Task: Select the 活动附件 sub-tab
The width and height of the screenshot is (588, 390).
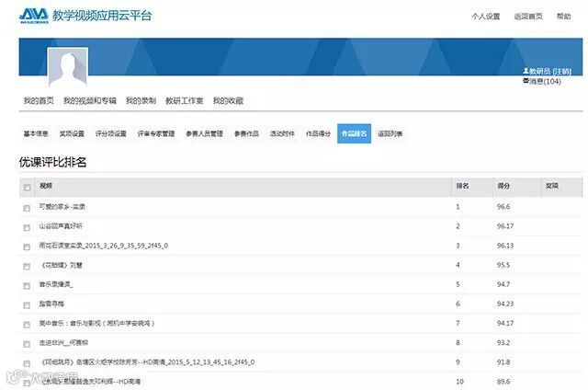Action: (x=282, y=133)
